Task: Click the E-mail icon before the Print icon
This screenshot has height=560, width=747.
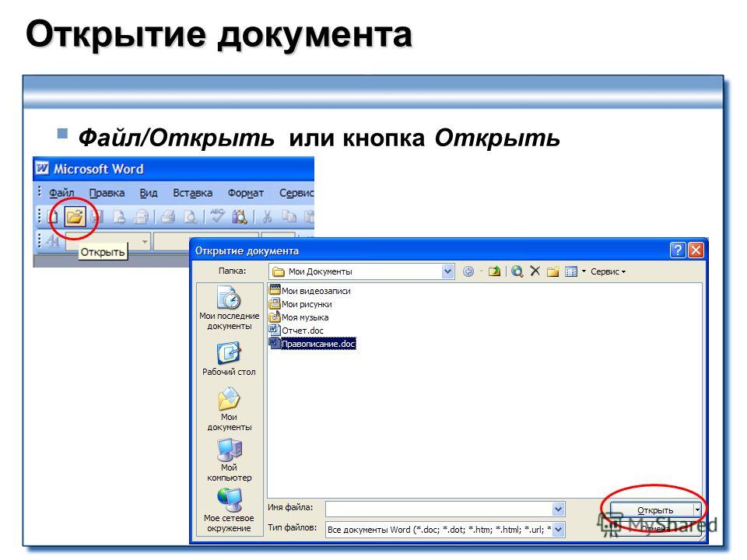Action: tap(141, 217)
